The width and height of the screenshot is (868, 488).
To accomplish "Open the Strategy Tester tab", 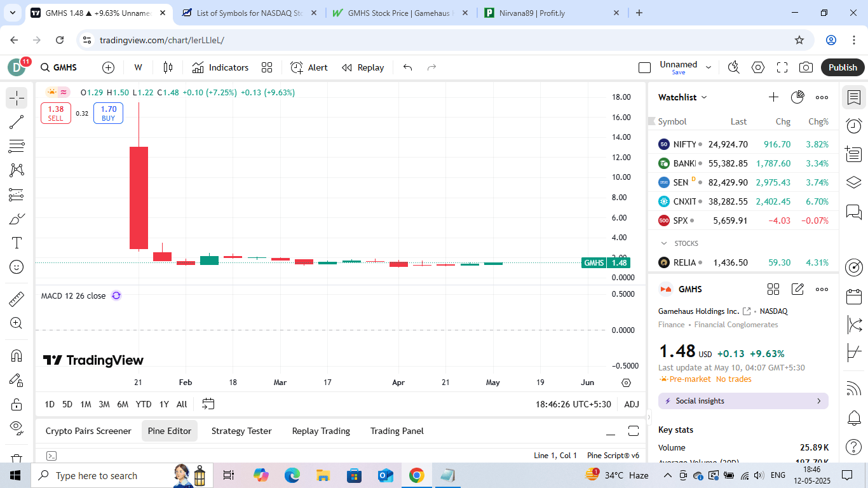I will (x=241, y=431).
